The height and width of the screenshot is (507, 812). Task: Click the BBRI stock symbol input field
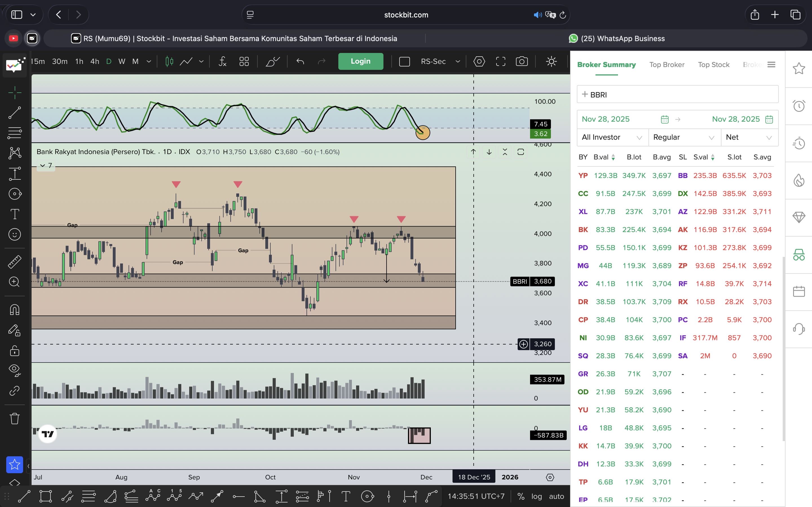[677, 95]
